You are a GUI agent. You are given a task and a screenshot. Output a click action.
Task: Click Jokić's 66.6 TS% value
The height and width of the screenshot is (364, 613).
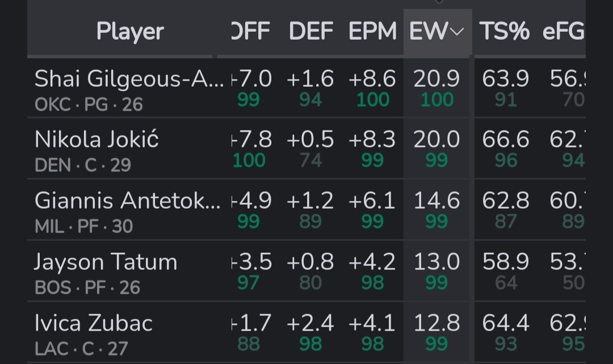pyautogui.click(x=505, y=139)
